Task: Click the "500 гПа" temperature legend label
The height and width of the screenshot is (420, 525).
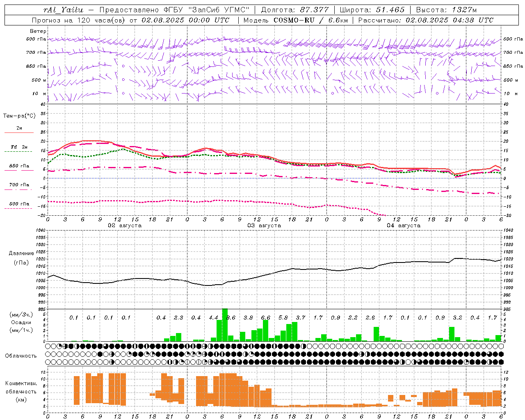Action: coord(19,204)
